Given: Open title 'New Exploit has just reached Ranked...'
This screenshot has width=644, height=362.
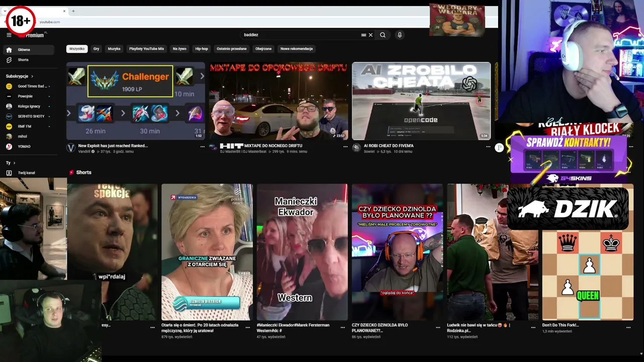Looking at the screenshot, I should pos(113,146).
